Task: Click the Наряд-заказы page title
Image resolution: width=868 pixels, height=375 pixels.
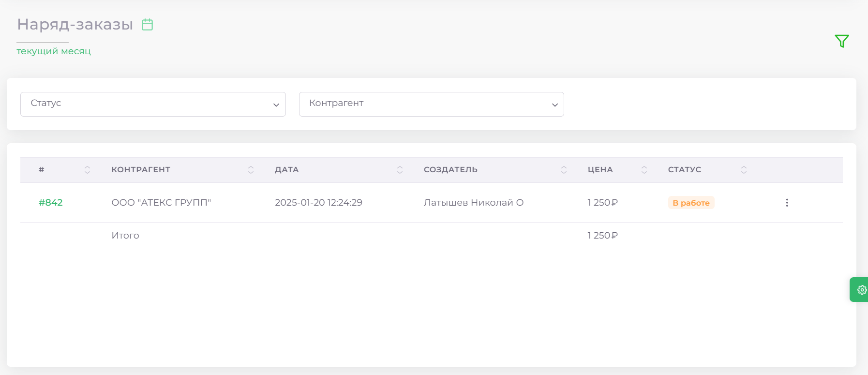Action: click(75, 24)
